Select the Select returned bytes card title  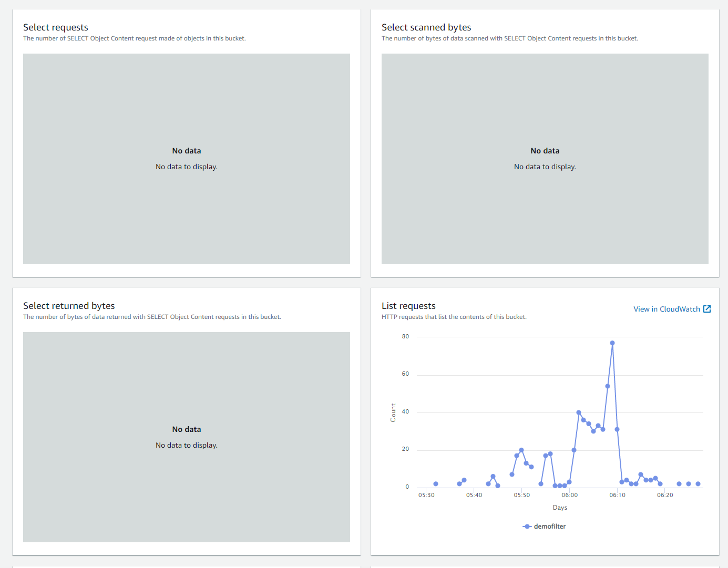[x=69, y=306]
